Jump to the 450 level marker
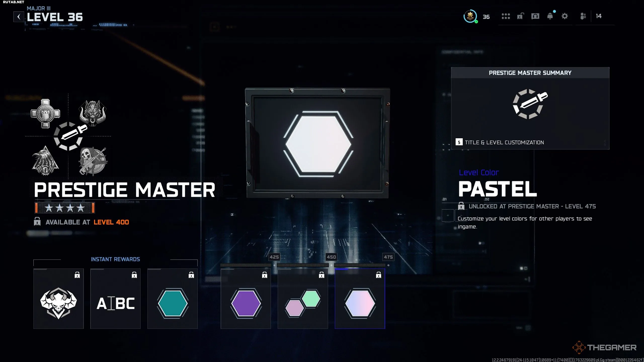Image resolution: width=644 pixels, height=362 pixels. (x=331, y=257)
